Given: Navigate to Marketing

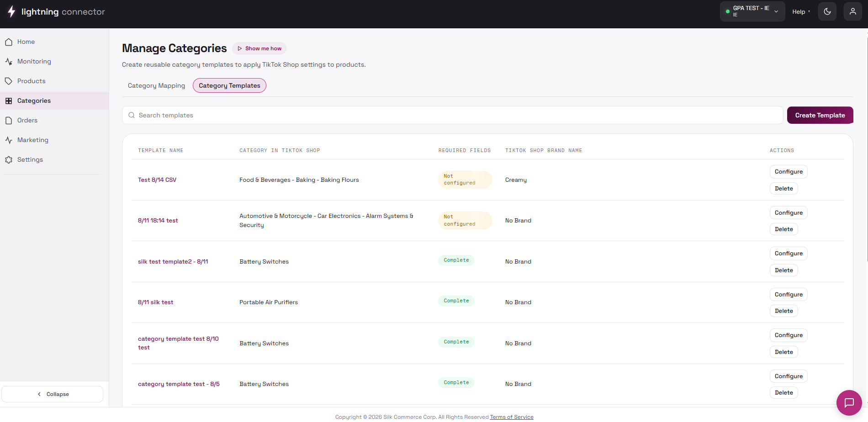Looking at the screenshot, I should pyautogui.click(x=54, y=140).
